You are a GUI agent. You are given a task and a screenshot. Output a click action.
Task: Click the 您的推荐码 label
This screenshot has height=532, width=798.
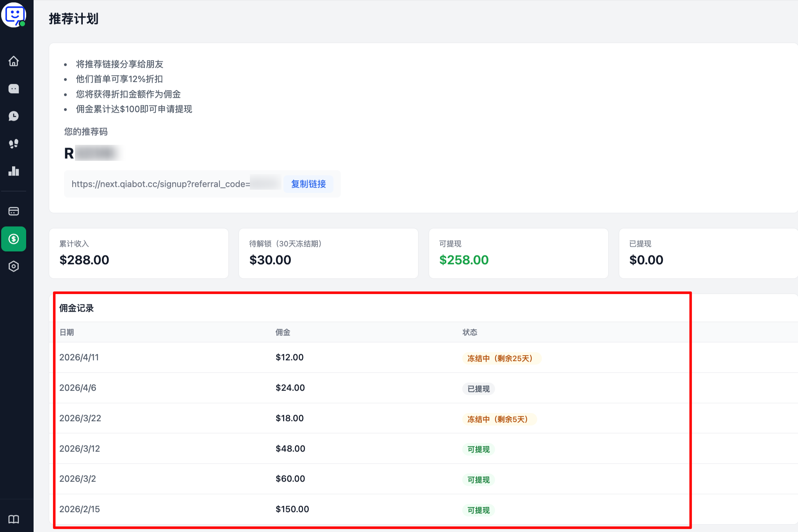(86, 132)
